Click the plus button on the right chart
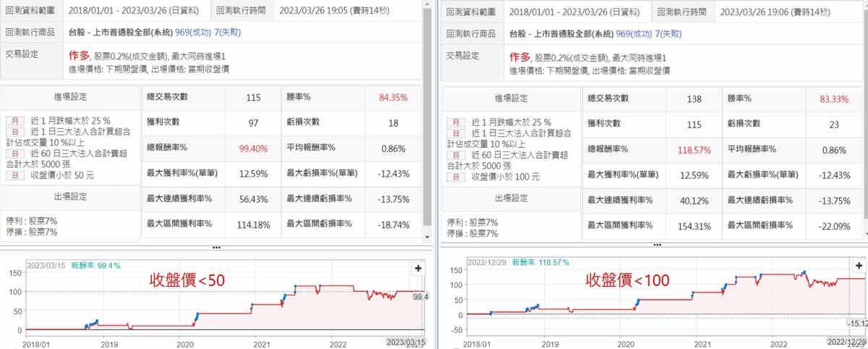The height and width of the screenshot is (349, 868). (859, 267)
